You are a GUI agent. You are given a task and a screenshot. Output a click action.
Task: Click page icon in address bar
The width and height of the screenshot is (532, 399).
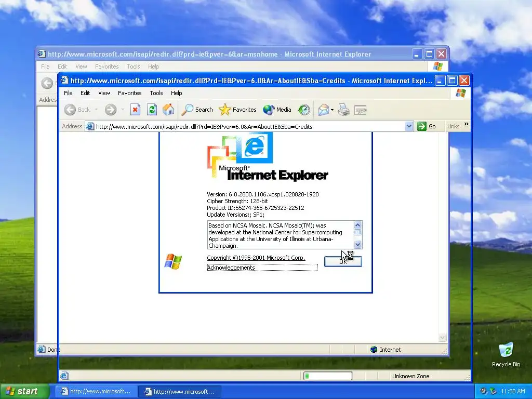coord(90,127)
